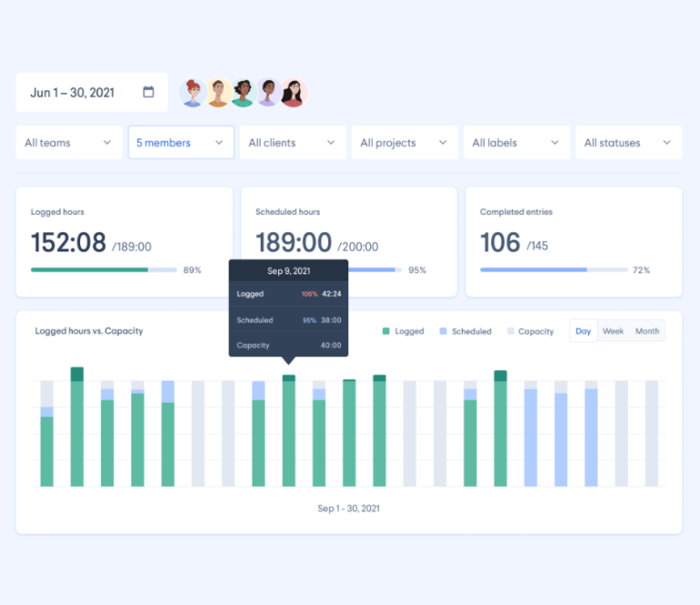
Task: Click the 189:00 scheduled hours value
Action: pos(293,242)
